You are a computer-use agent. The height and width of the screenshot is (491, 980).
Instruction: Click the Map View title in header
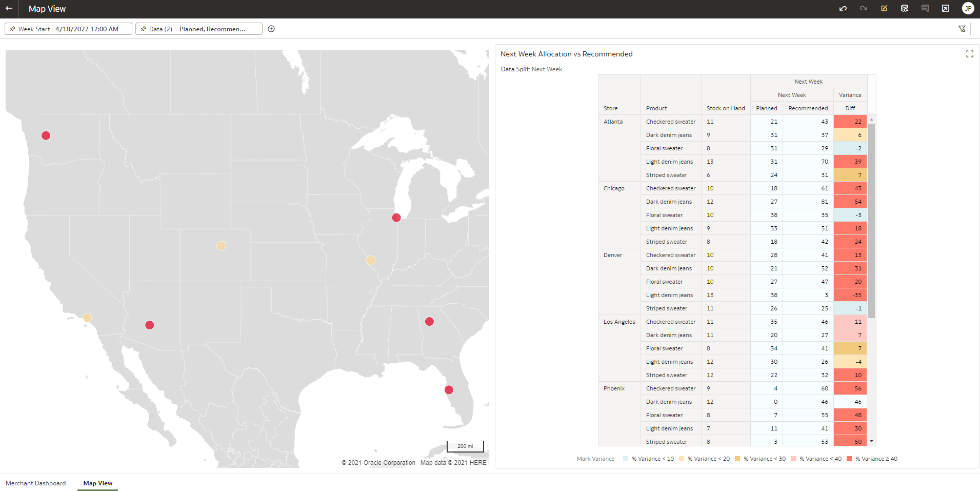(x=47, y=9)
